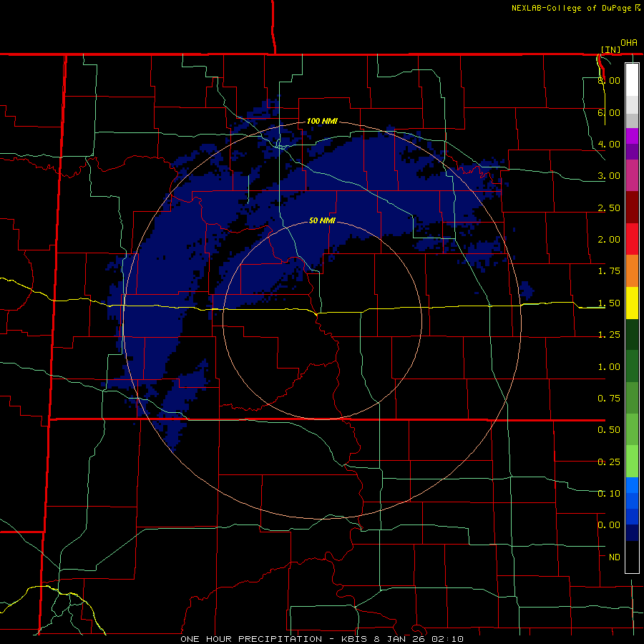
Task: Click the OHA product label above legend
Action: pyautogui.click(x=629, y=43)
